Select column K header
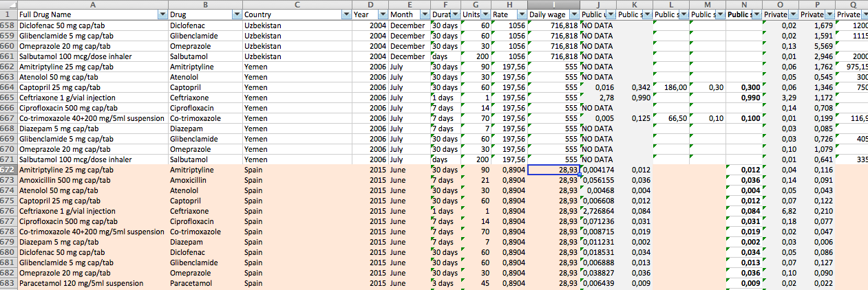The width and height of the screenshot is (868, 290). 634,4
